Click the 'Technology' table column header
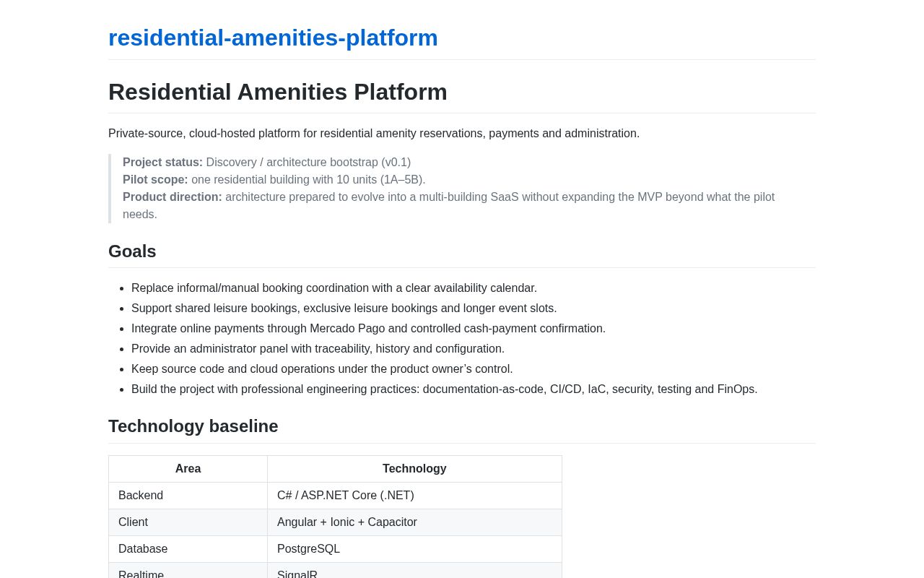 [x=414, y=469]
